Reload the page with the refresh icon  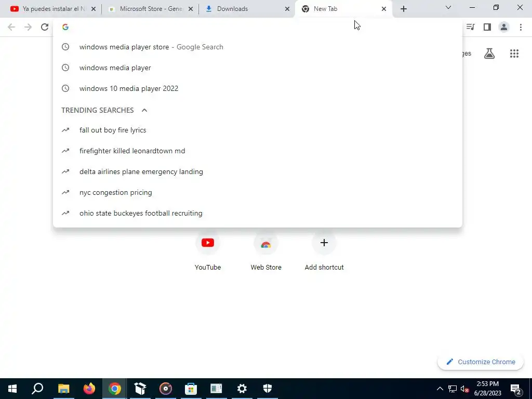tap(45, 27)
